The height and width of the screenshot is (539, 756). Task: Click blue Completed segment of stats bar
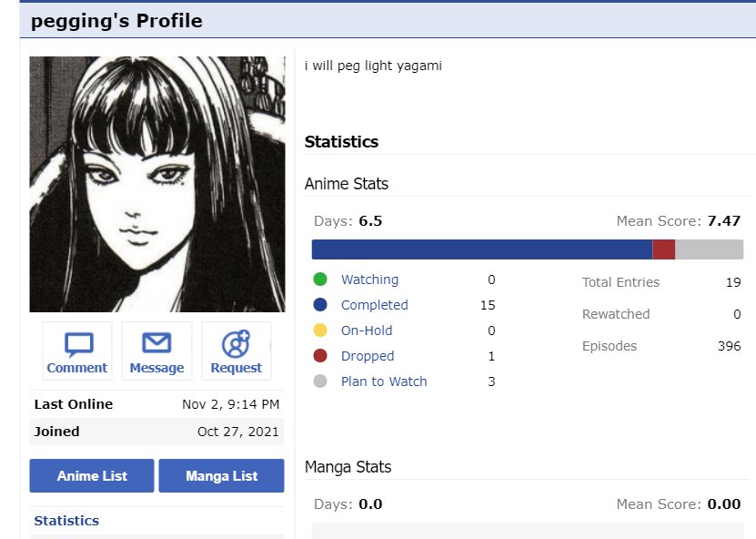tap(481, 249)
